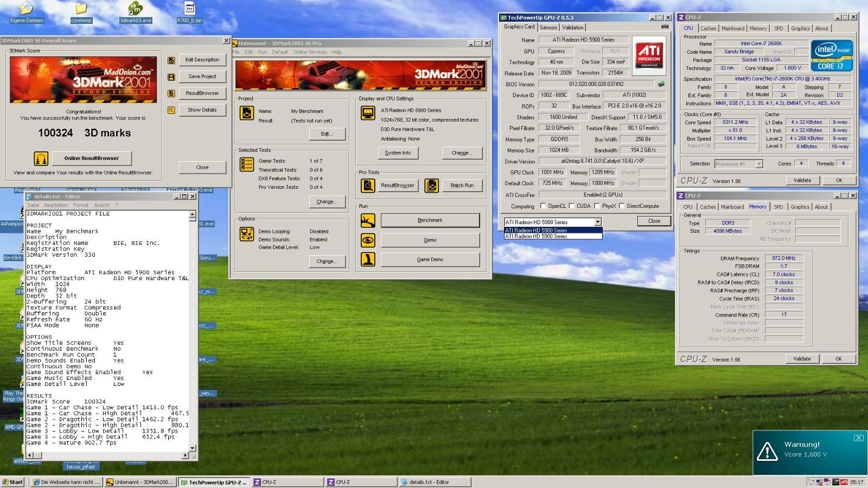Click the Benchmark run icon
The width and height of the screenshot is (868, 488).
point(368,220)
